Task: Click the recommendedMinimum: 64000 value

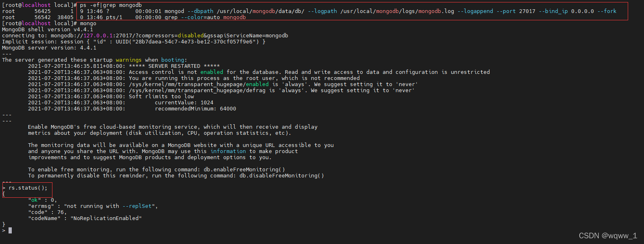Action: pos(196,109)
